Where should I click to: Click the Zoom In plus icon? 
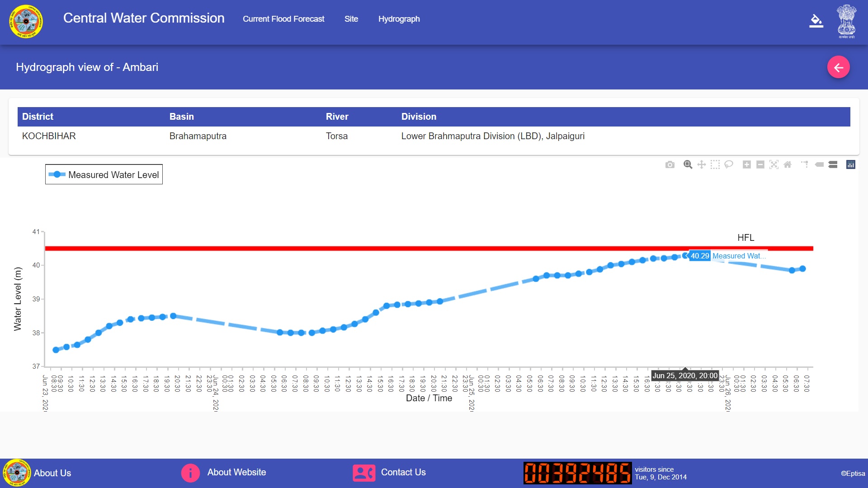[x=746, y=165]
